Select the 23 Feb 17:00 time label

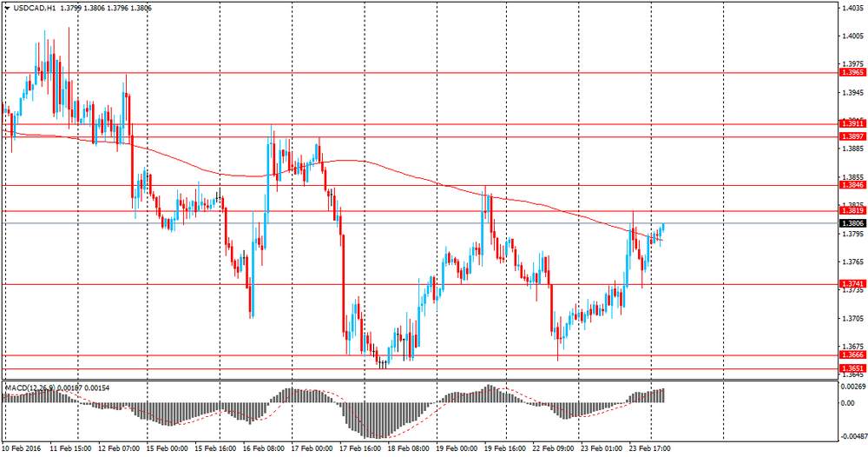(x=649, y=447)
